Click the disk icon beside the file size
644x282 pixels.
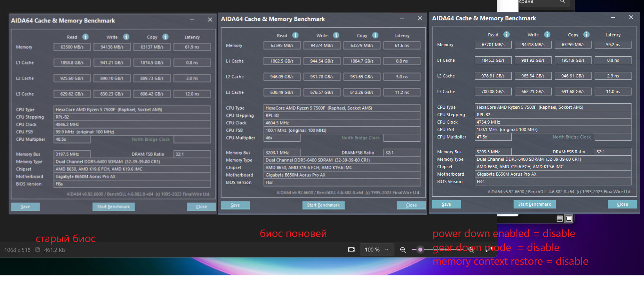pos(38,250)
